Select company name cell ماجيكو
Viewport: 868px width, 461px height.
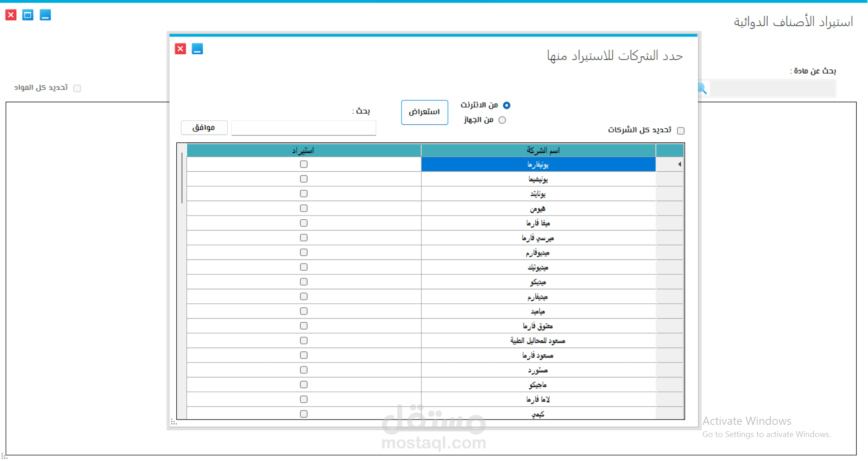(538, 385)
